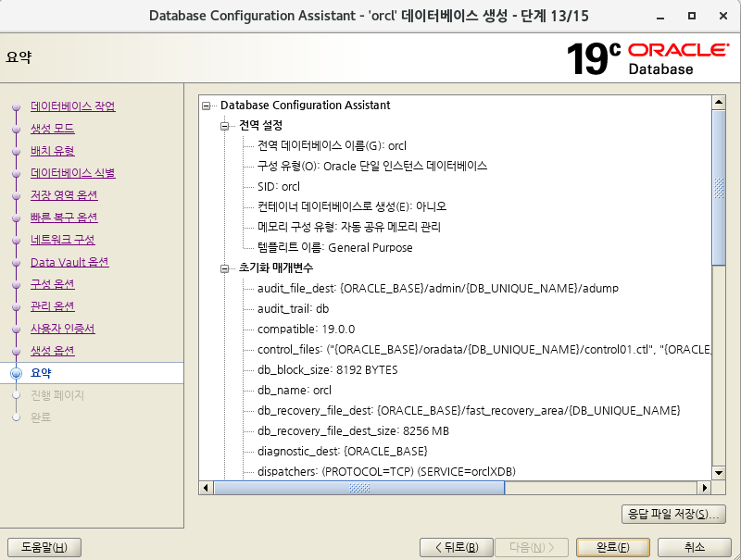Click the 전역 설정 section label
Screen dimensions: 741x560
pos(261,126)
